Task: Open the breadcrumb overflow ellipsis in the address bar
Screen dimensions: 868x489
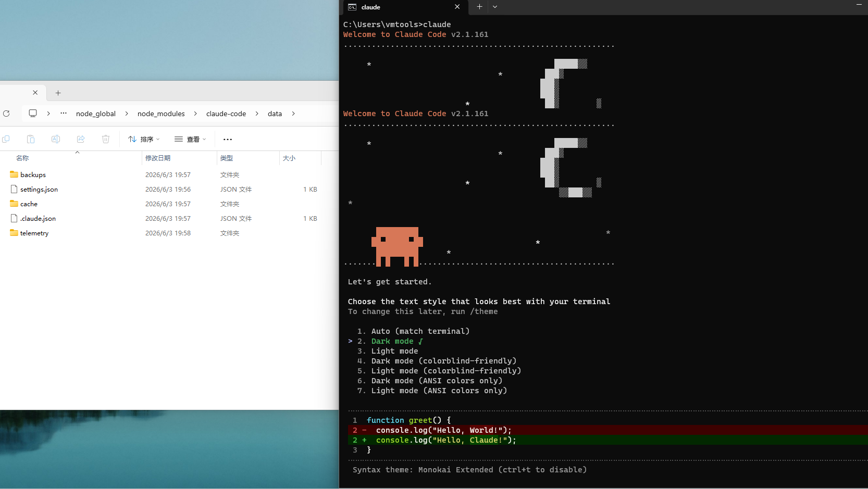Action: 64,113
